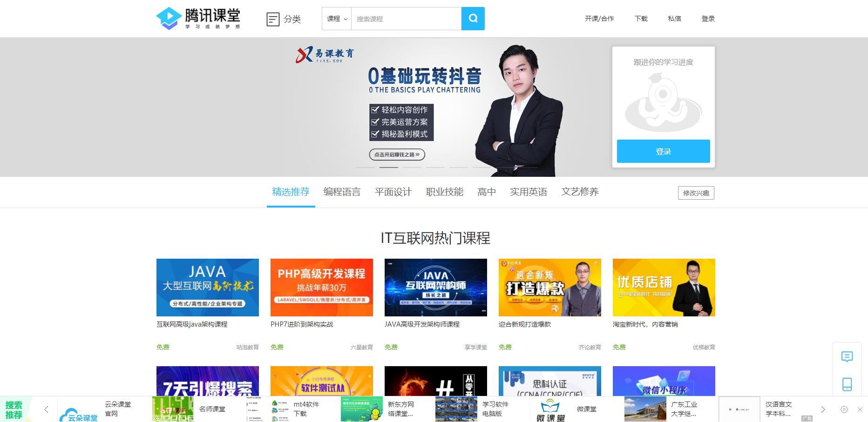Click 登录 in top navigation
Viewport: 868px width, 422px height.
[708, 19]
